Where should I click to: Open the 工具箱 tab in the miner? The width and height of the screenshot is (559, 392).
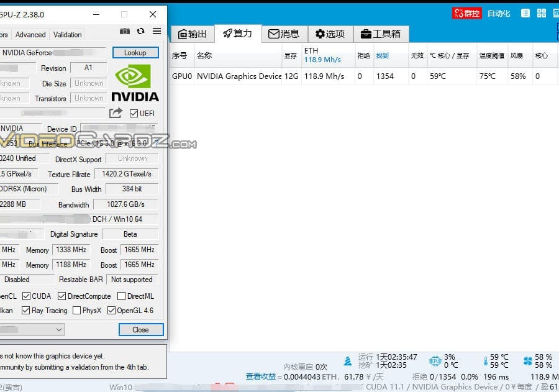tap(381, 34)
